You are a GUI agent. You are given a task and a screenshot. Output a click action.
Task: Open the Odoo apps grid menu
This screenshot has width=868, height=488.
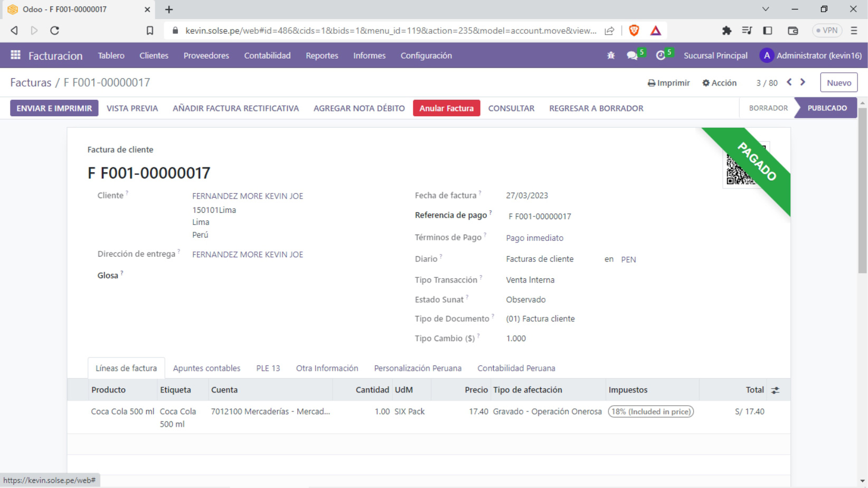click(15, 55)
